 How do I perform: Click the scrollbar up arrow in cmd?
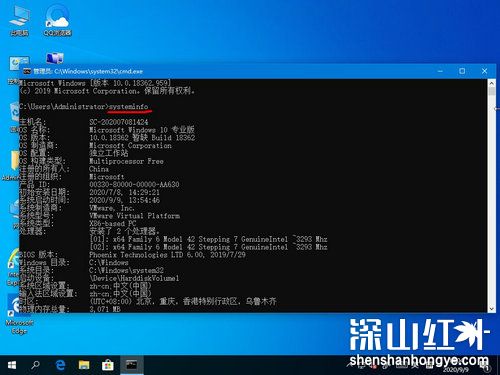(x=491, y=83)
